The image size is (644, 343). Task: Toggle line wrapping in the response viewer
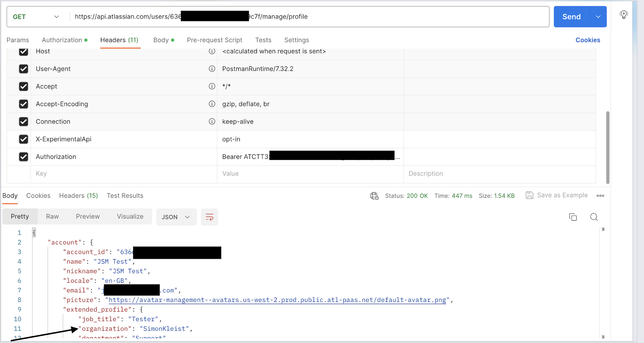(209, 217)
